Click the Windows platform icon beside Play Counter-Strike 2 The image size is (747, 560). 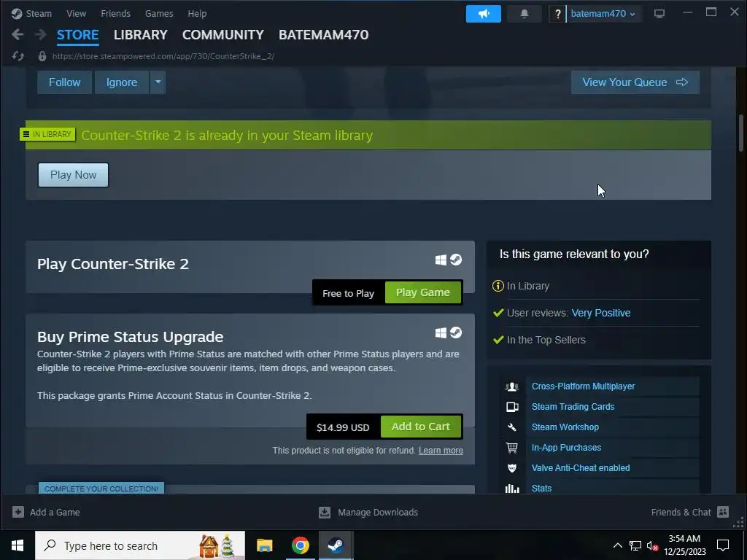coord(441,260)
